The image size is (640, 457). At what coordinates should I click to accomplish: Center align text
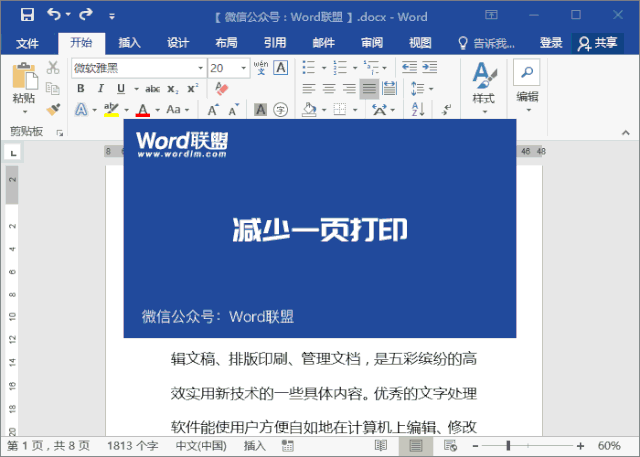(329, 89)
